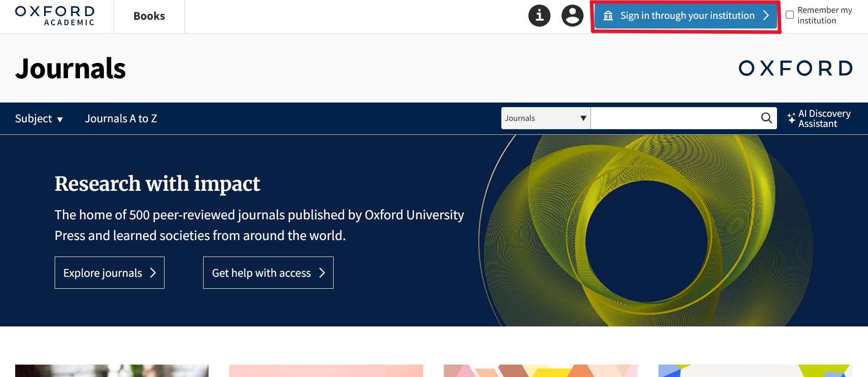
Task: Click the Get help with access button
Action: coord(268,273)
